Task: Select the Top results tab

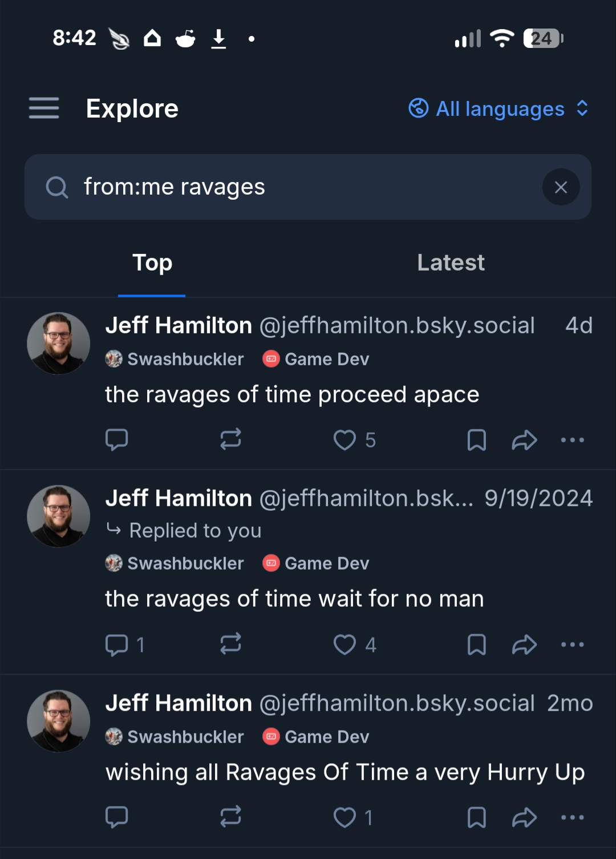Action: [x=152, y=263]
